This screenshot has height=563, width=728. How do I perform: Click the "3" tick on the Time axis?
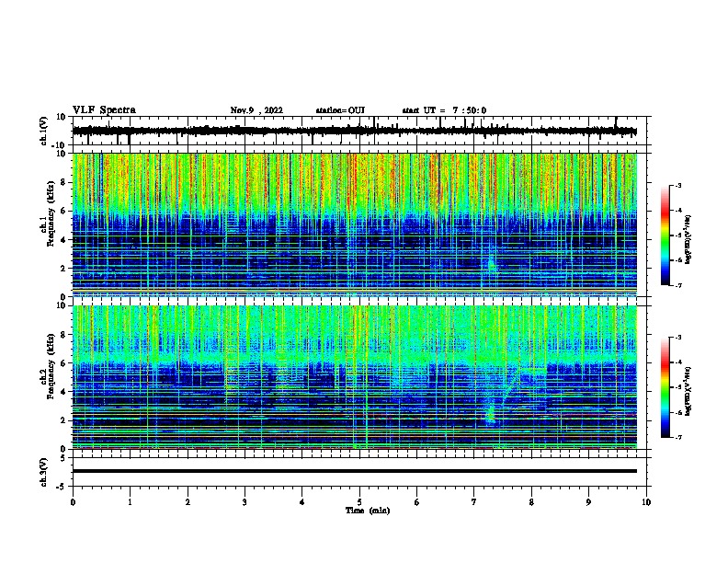(x=245, y=502)
